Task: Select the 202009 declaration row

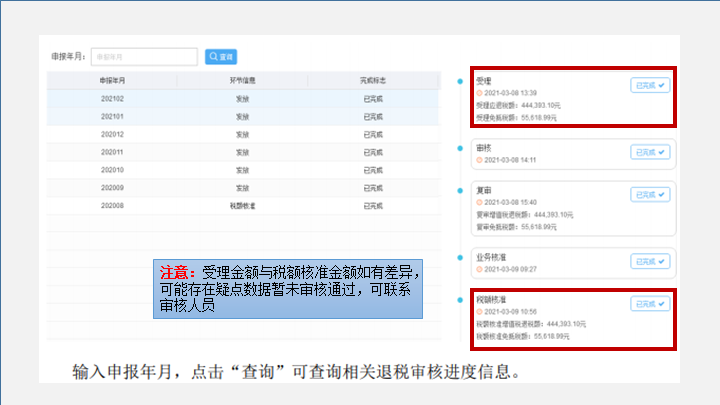Action: (x=242, y=188)
